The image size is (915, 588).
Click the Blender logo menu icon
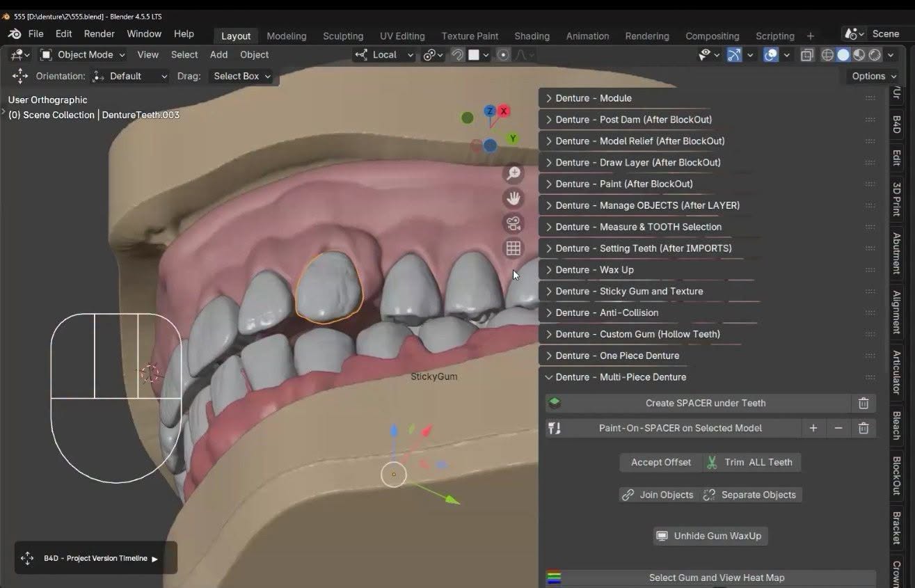[15, 33]
